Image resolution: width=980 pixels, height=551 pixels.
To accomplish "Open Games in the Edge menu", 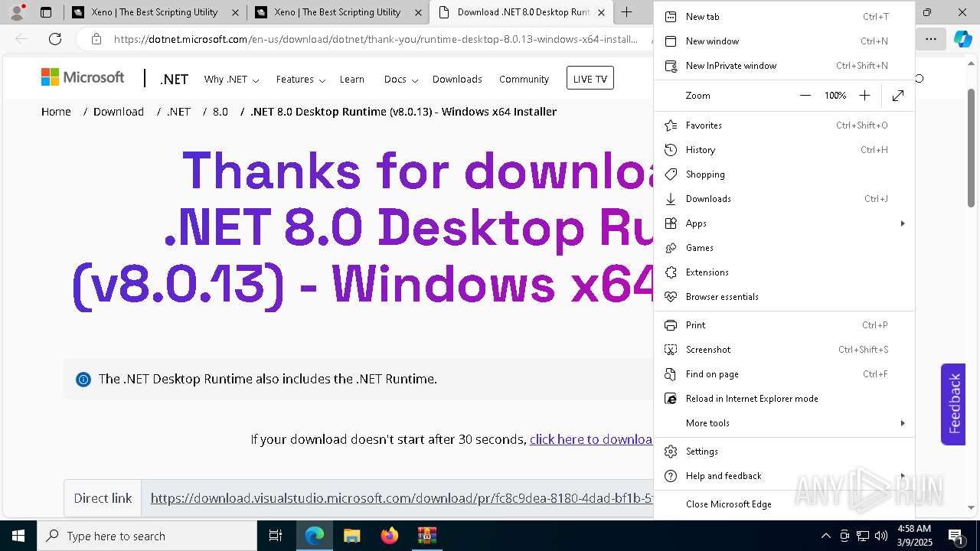I will pos(784,248).
